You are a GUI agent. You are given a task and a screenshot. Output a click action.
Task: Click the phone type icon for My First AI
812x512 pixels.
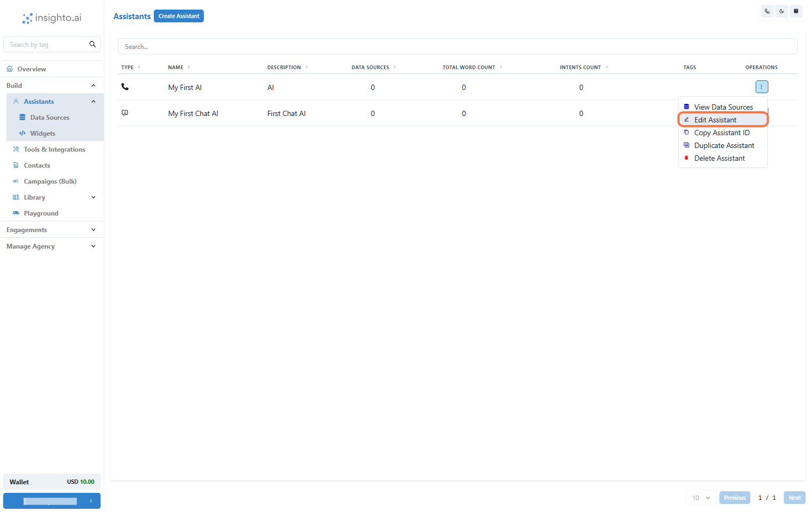[x=125, y=87]
